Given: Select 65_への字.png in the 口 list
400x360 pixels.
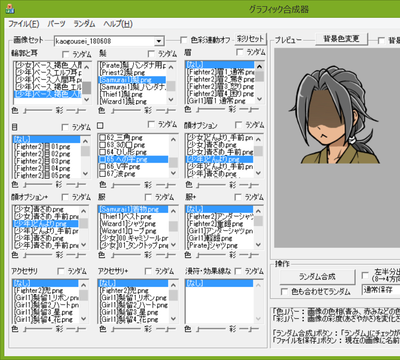Looking at the screenshot, I should (133, 159).
